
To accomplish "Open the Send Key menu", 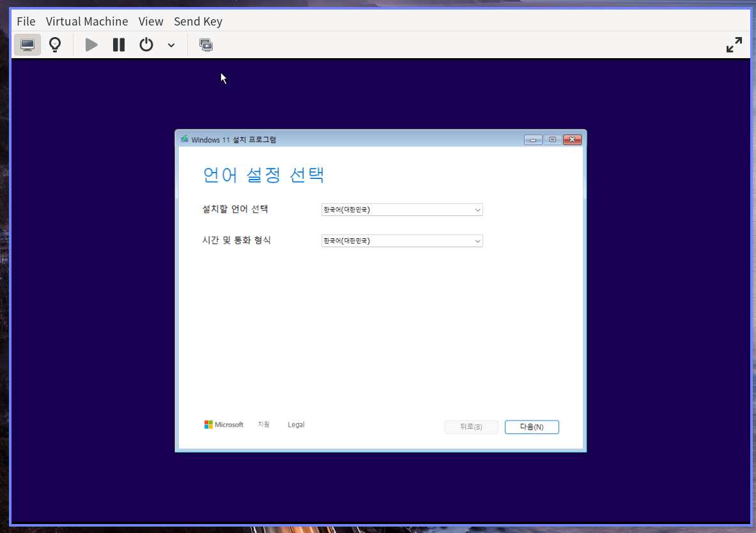I will 197,21.
